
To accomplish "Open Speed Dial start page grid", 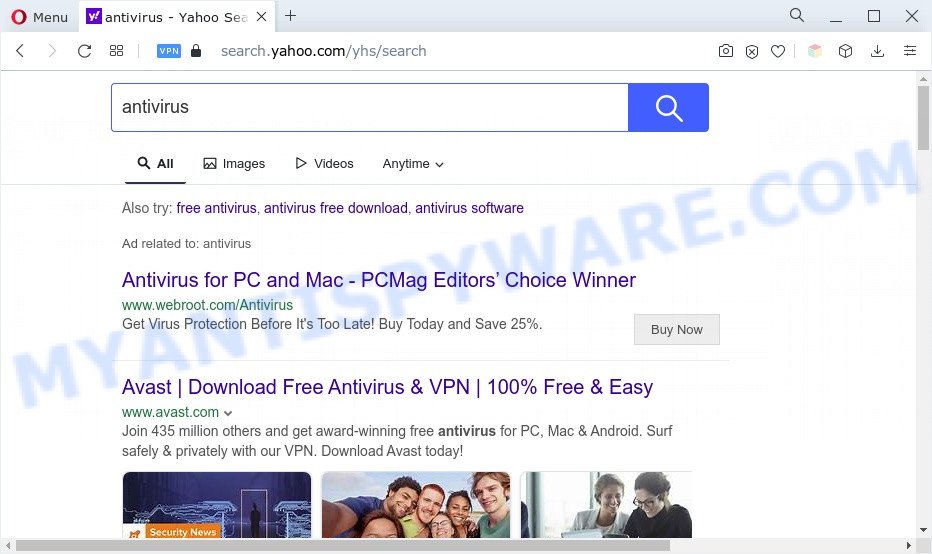I will (x=116, y=51).
